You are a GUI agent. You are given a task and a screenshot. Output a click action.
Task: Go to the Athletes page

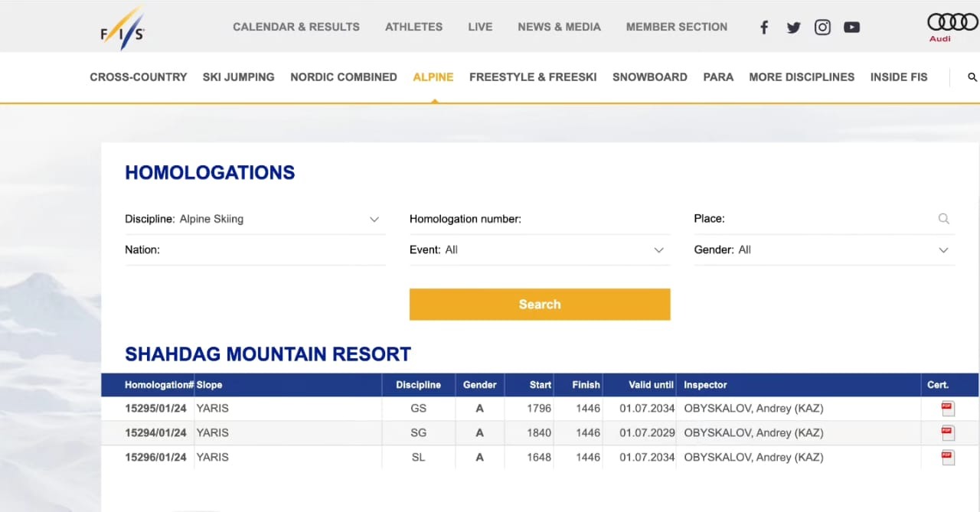(x=413, y=27)
